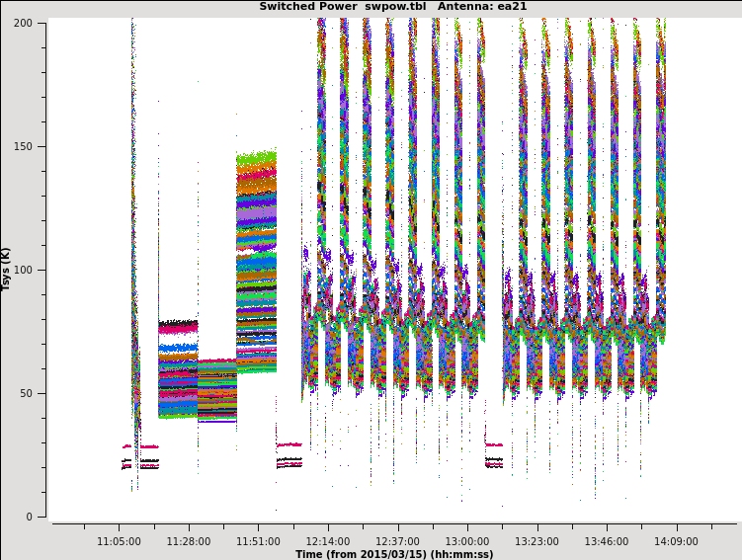This screenshot has width=742, height=560.
Task: Click the 50 tick label on y-axis
Action: pos(26,393)
